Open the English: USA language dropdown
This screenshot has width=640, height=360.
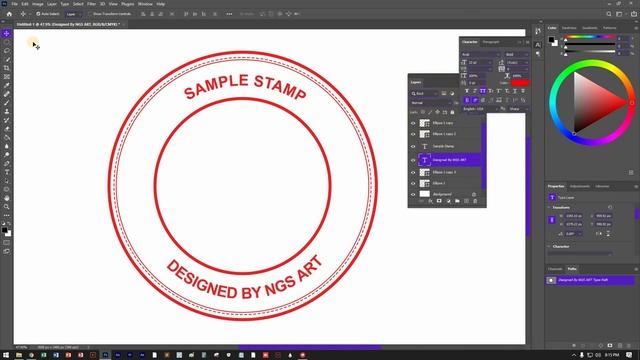pos(480,109)
